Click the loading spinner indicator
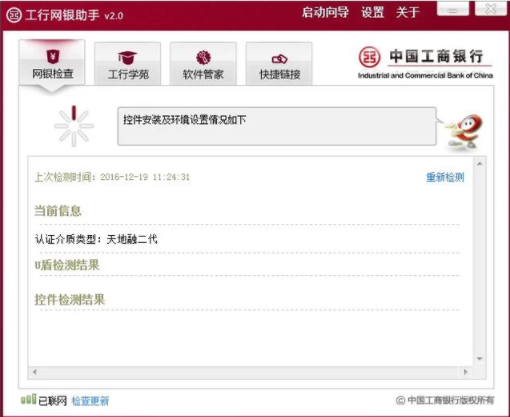The image size is (510, 417). pyautogui.click(x=74, y=126)
